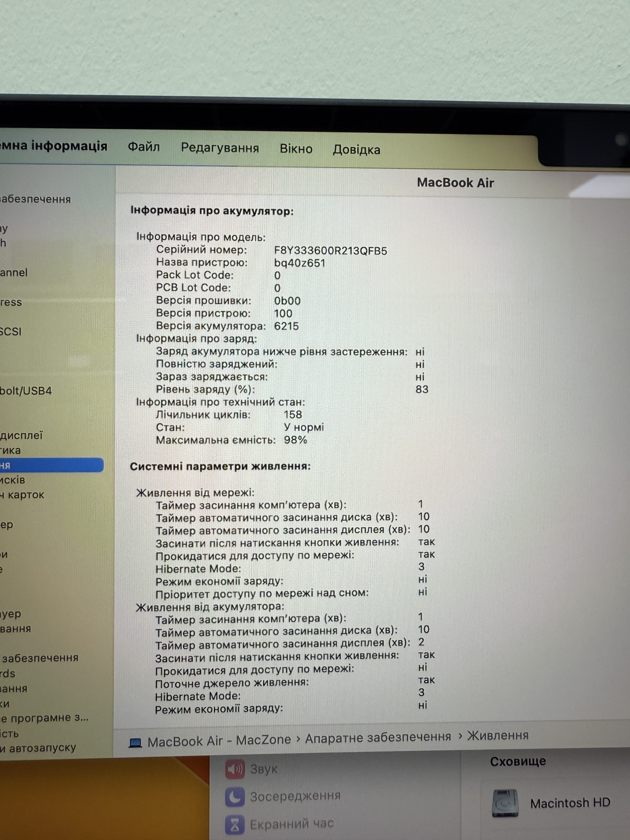Select sidebar item ending in bolt/USB4

point(26,391)
